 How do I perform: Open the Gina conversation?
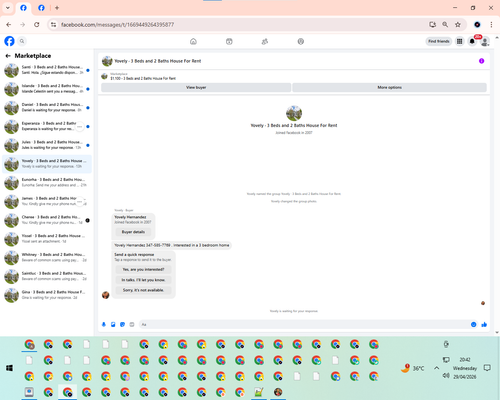point(47,295)
